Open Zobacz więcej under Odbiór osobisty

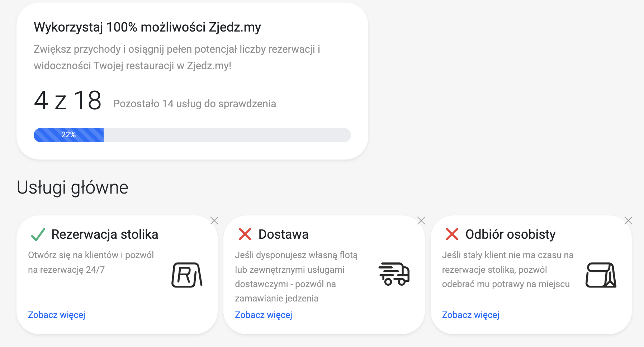point(470,315)
